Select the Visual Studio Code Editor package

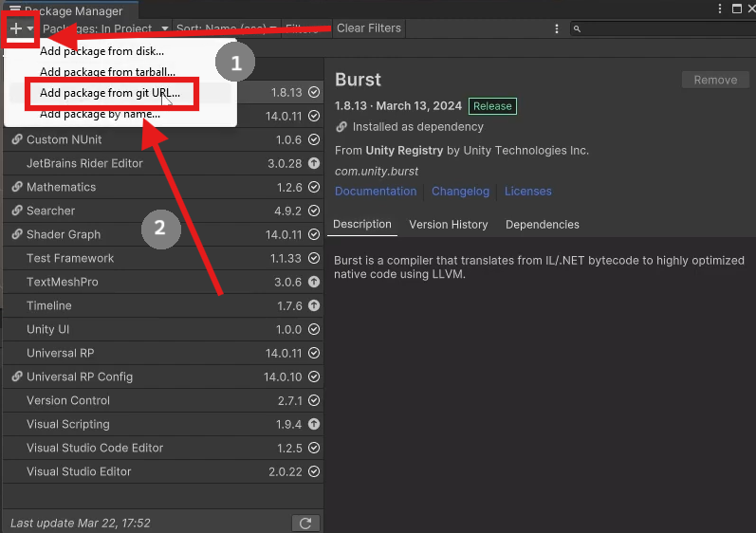(163, 448)
